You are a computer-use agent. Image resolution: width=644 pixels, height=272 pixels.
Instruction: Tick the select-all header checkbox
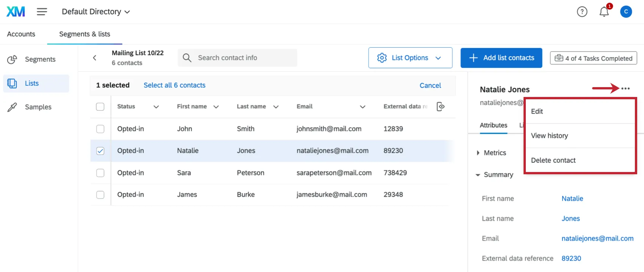[x=100, y=107]
